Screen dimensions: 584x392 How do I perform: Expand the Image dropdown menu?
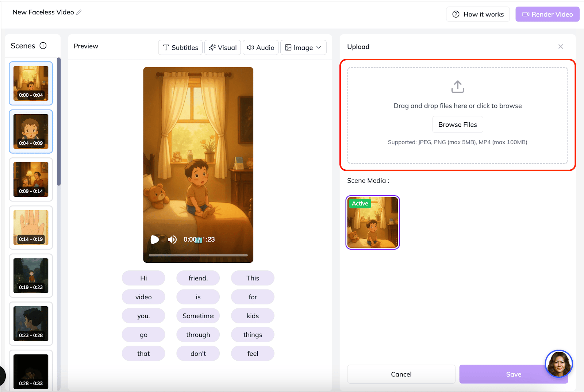pyautogui.click(x=303, y=47)
